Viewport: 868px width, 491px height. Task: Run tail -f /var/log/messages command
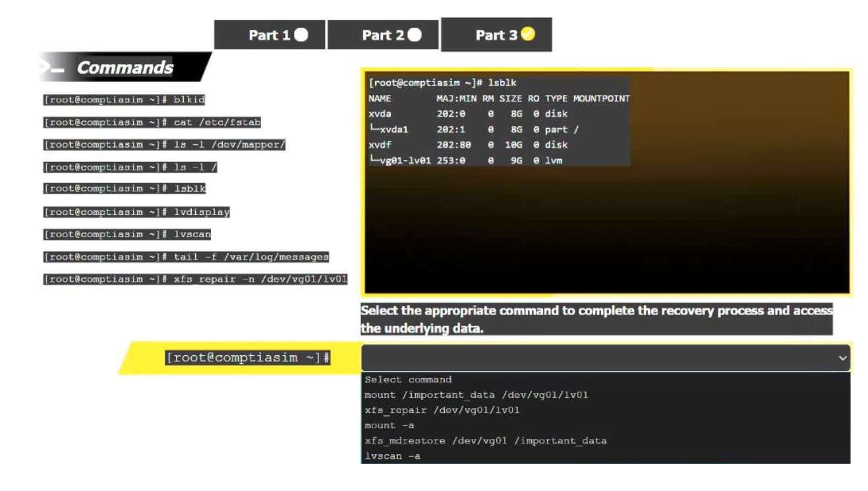point(186,257)
